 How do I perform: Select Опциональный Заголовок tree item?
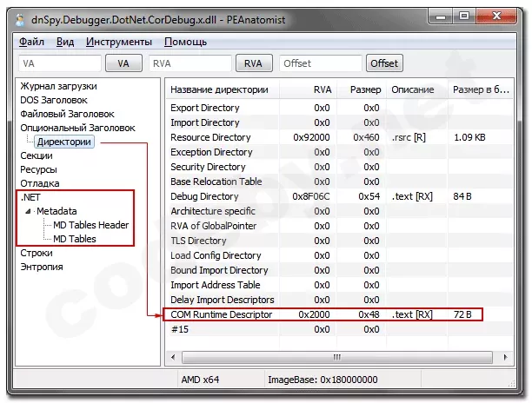click(x=77, y=128)
